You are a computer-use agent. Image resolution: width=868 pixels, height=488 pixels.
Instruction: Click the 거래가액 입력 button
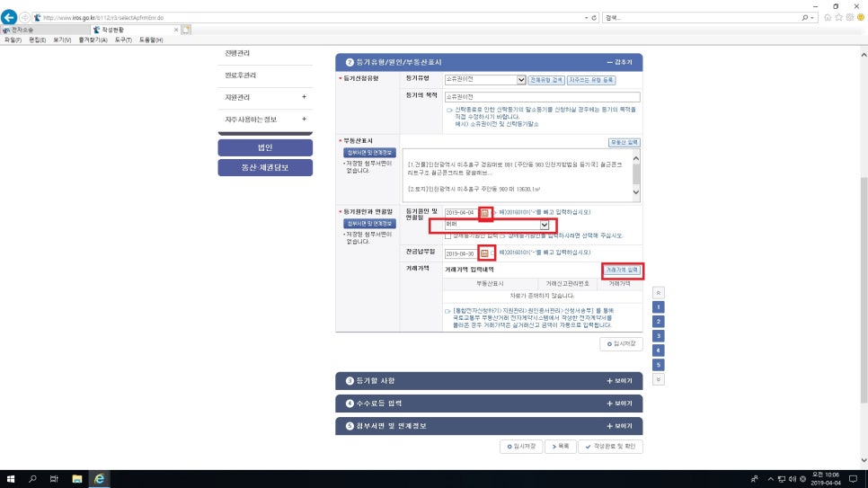pyautogui.click(x=622, y=270)
